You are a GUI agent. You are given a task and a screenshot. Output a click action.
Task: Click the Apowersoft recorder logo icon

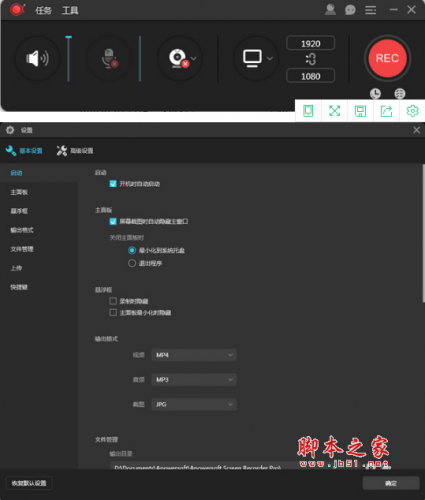point(17,10)
